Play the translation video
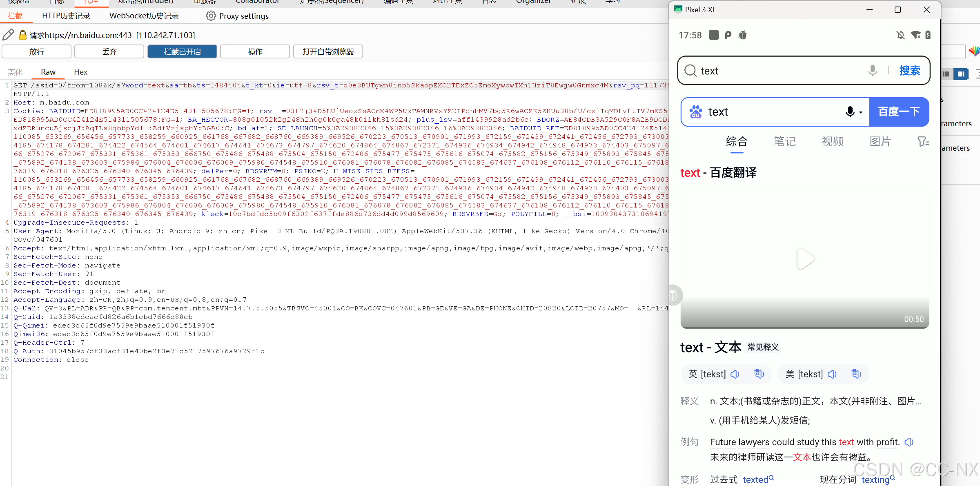This screenshot has width=980, height=486. pos(805,259)
